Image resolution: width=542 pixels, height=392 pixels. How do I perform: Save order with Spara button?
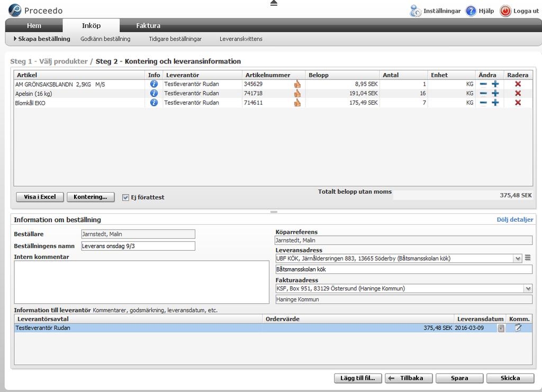point(459,378)
